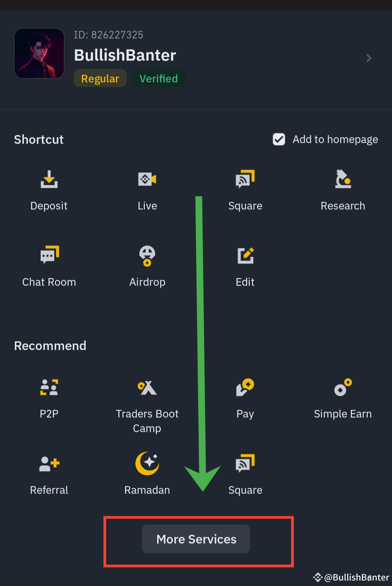Tap the More Services button
The image size is (392, 586).
196,539
